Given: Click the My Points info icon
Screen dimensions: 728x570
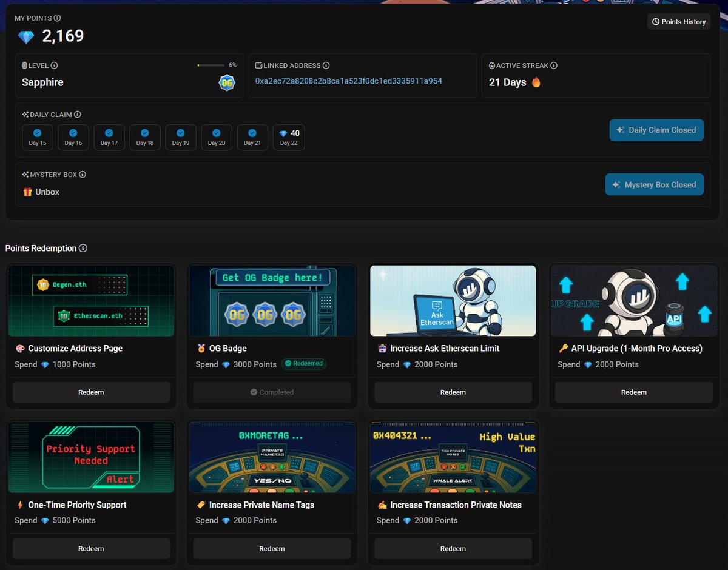Looking at the screenshot, I should coord(57,18).
